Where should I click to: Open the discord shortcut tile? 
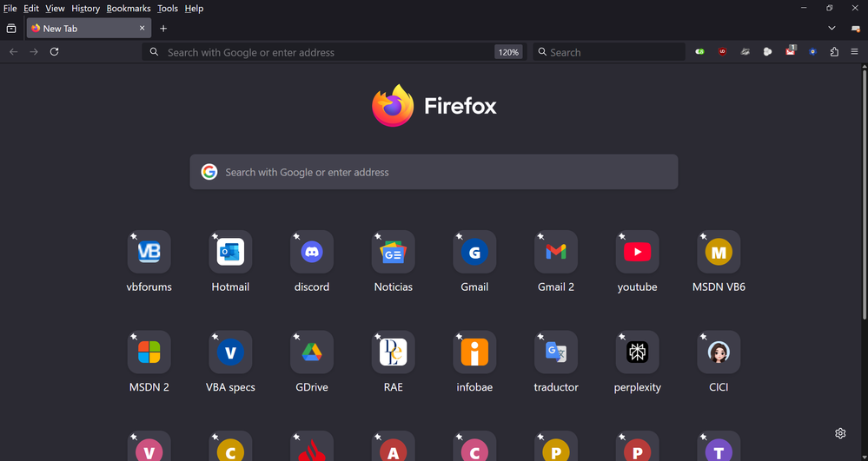312,252
